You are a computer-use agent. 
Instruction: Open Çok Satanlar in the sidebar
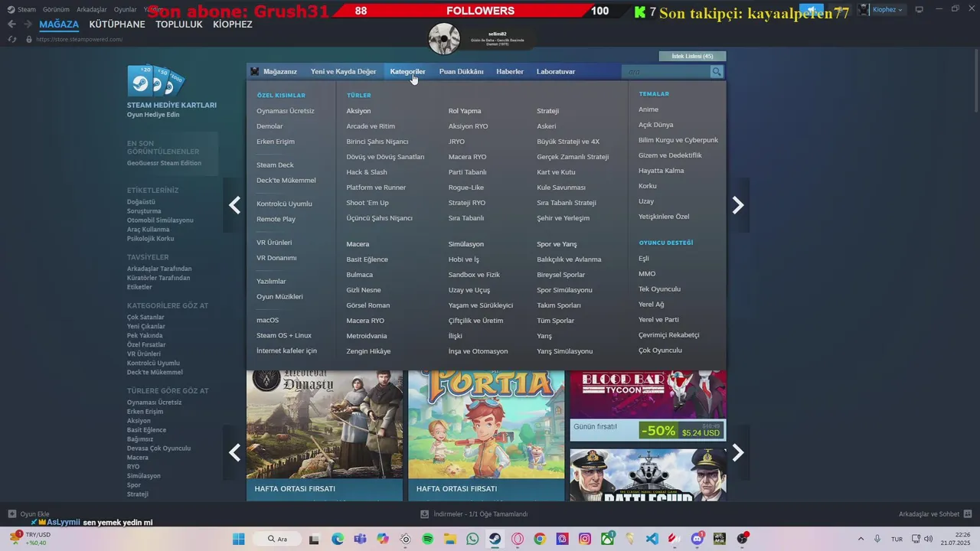(145, 318)
